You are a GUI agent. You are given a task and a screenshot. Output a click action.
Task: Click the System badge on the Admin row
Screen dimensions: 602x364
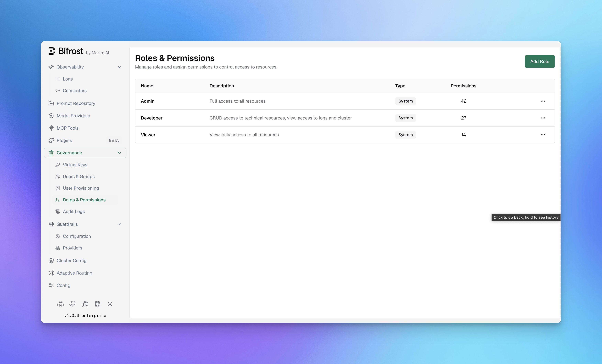405,101
